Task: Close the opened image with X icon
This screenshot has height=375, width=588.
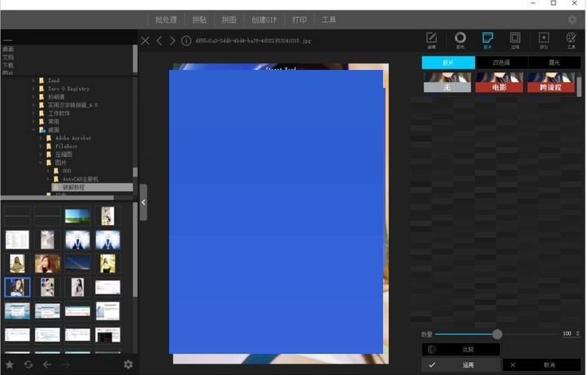Action: click(x=146, y=41)
